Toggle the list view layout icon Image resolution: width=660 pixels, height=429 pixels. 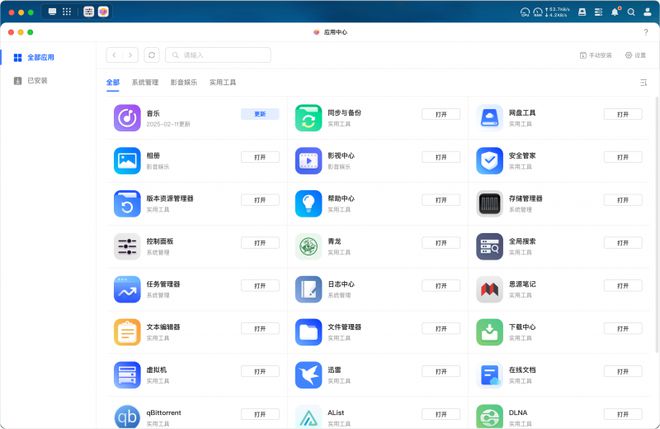coord(643,83)
